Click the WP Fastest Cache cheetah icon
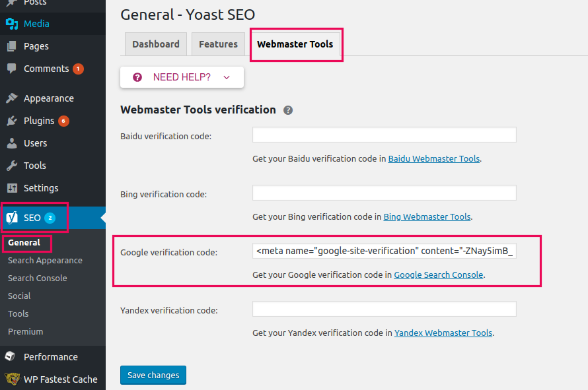This screenshot has height=390, width=588. [12, 379]
